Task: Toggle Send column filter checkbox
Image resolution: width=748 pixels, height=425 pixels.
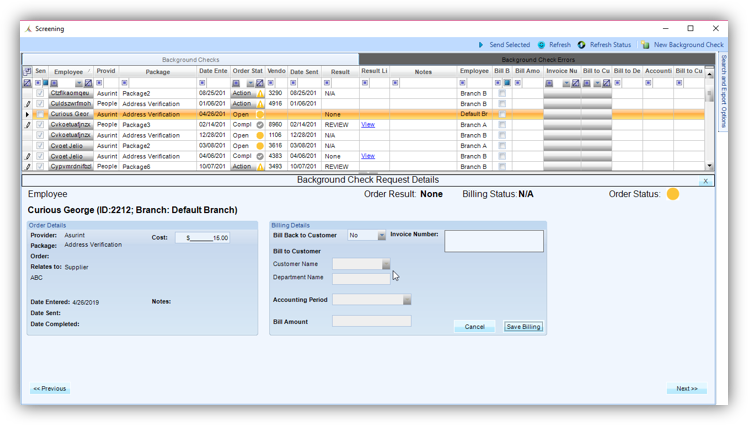Action: [45, 83]
